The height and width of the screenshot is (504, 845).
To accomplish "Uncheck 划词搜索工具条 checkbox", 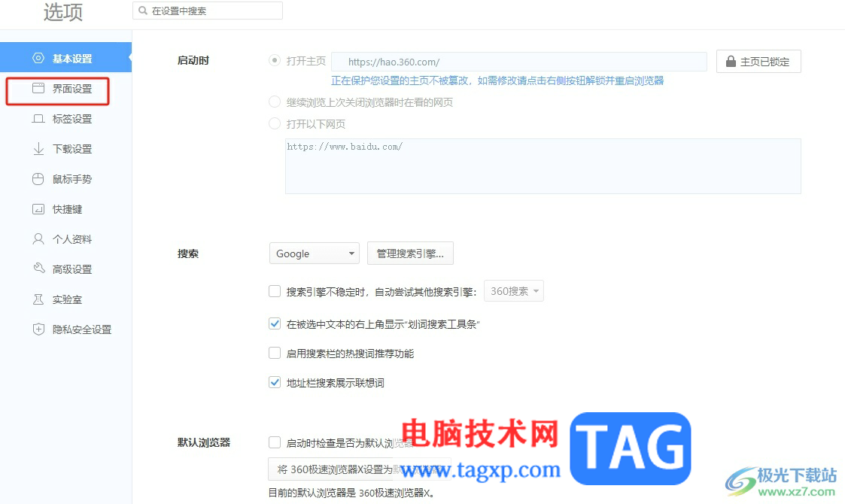I will [275, 323].
